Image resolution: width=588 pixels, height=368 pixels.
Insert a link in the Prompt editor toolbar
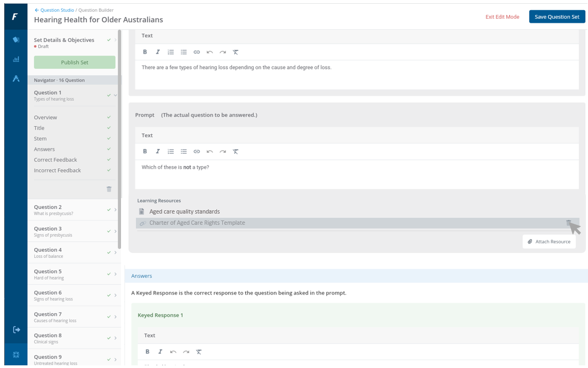pyautogui.click(x=197, y=152)
